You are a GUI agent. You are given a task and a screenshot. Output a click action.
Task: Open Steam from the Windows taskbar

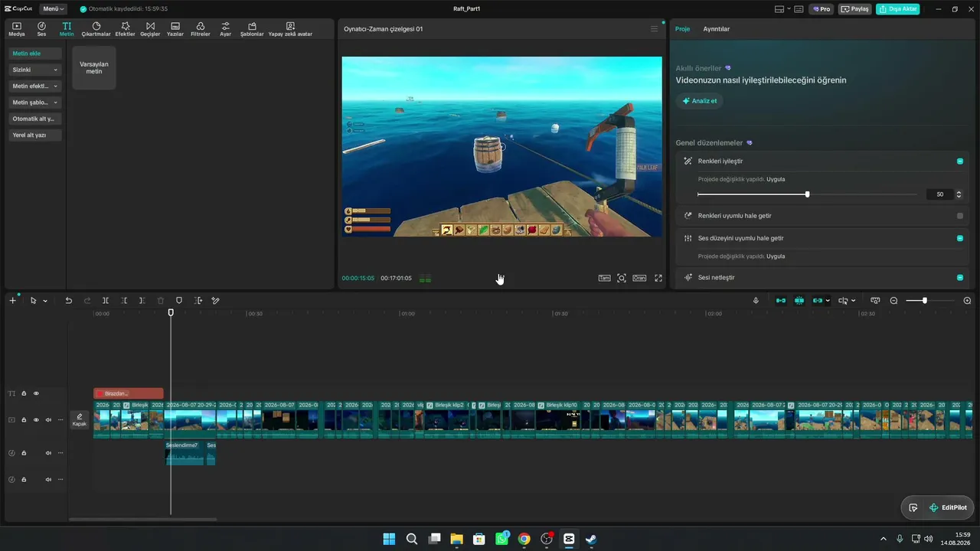591,539
